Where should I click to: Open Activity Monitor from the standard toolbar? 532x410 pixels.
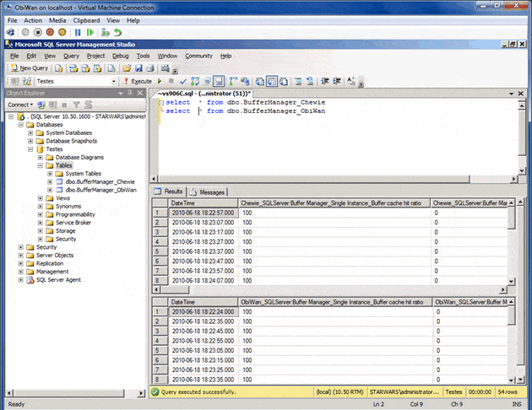click(x=166, y=68)
